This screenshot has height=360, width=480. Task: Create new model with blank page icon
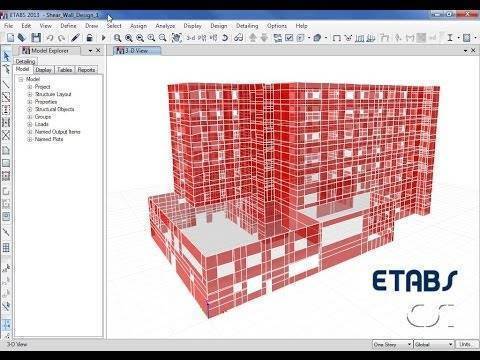(x=11, y=38)
